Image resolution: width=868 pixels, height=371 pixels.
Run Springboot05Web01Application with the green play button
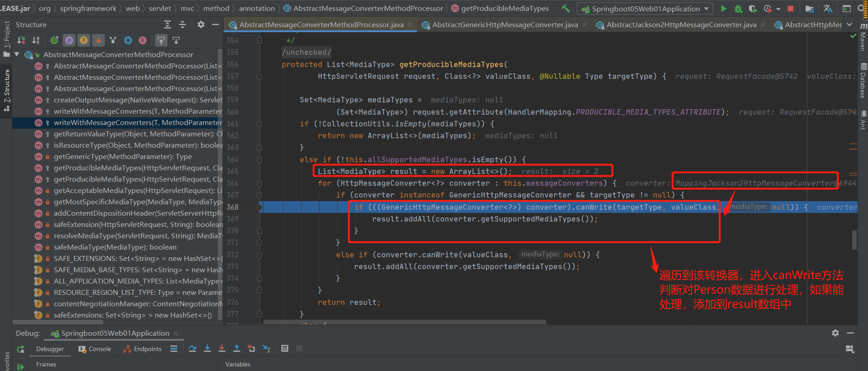point(724,8)
